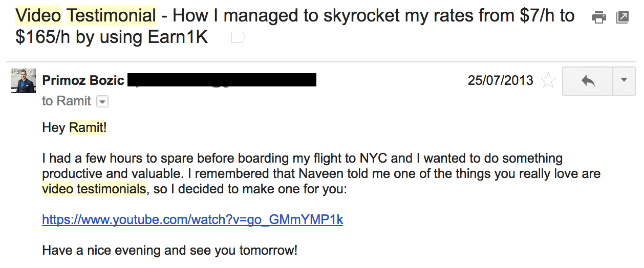Viewport: 644px width, 268px height.
Task: Select the sender name Primoz Bozic
Action: [x=83, y=81]
